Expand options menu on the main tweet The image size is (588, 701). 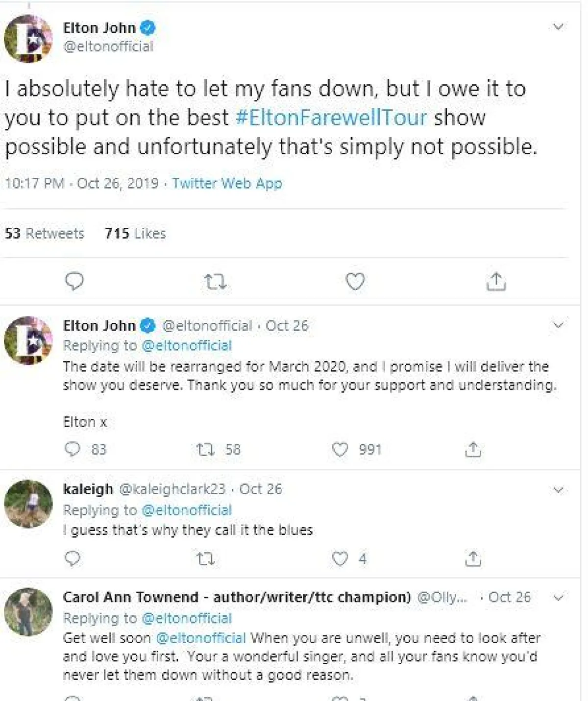coord(558,27)
